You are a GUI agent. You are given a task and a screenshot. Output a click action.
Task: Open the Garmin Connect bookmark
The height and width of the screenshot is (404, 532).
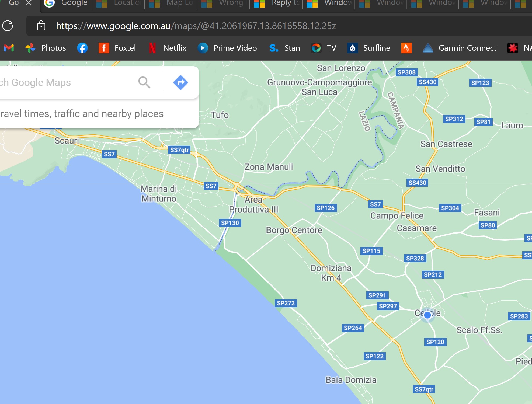coord(459,48)
